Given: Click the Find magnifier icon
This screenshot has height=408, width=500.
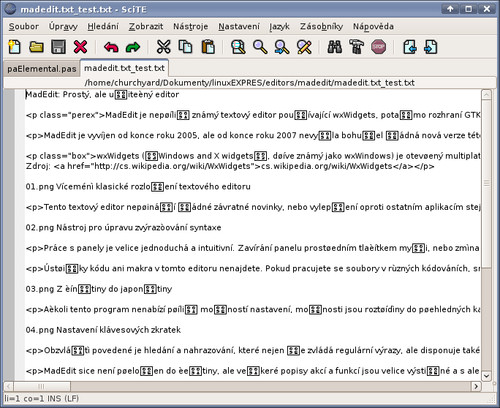Looking at the screenshot, I should pos(260,47).
